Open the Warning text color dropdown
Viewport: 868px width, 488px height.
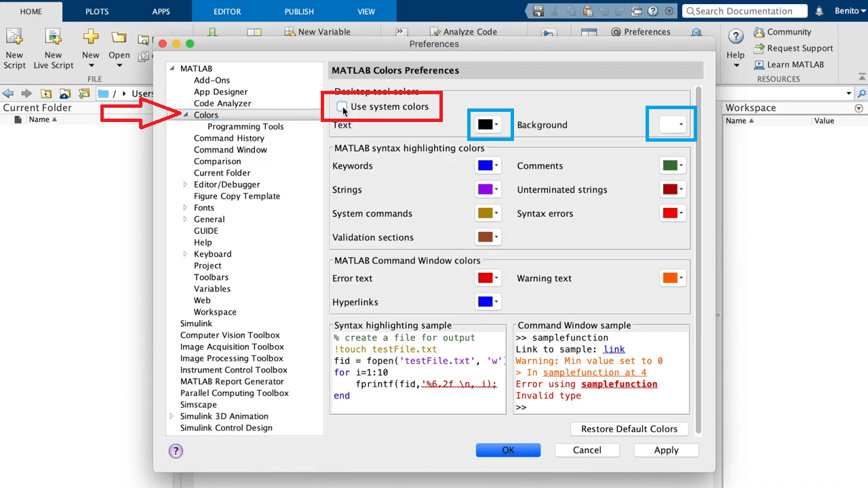[673, 279]
